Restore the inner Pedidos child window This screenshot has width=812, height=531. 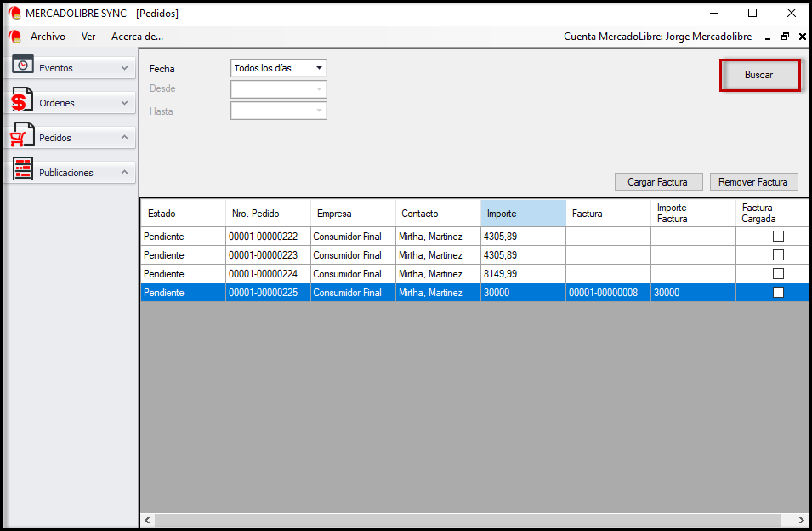(785, 37)
